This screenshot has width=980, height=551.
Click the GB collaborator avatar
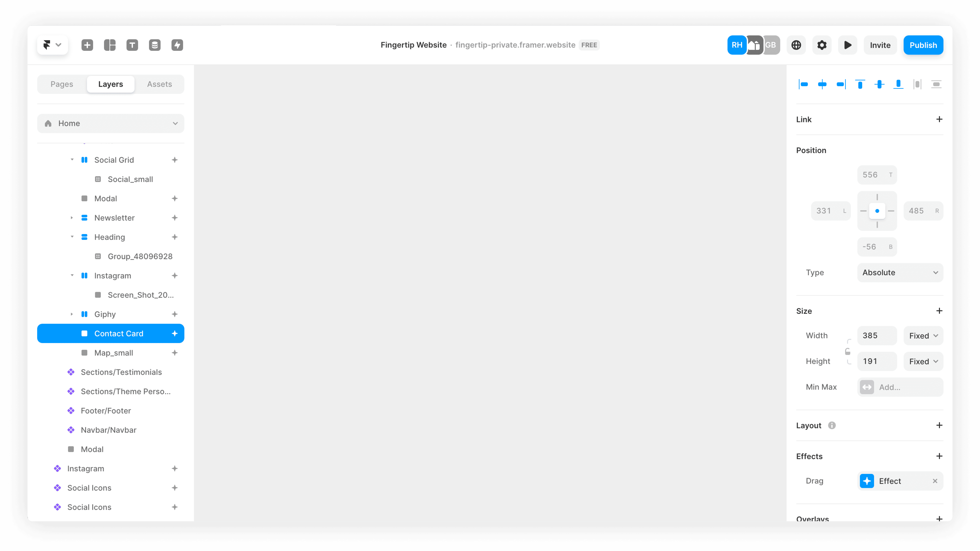771,45
